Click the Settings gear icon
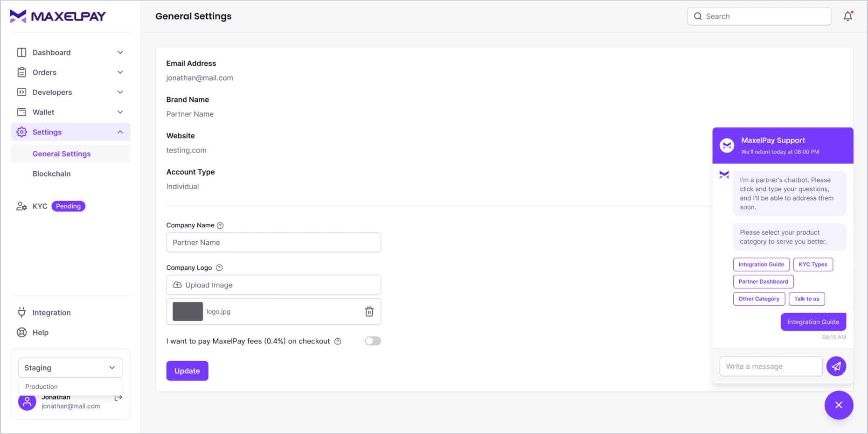Image resolution: width=868 pixels, height=434 pixels. pyautogui.click(x=21, y=132)
